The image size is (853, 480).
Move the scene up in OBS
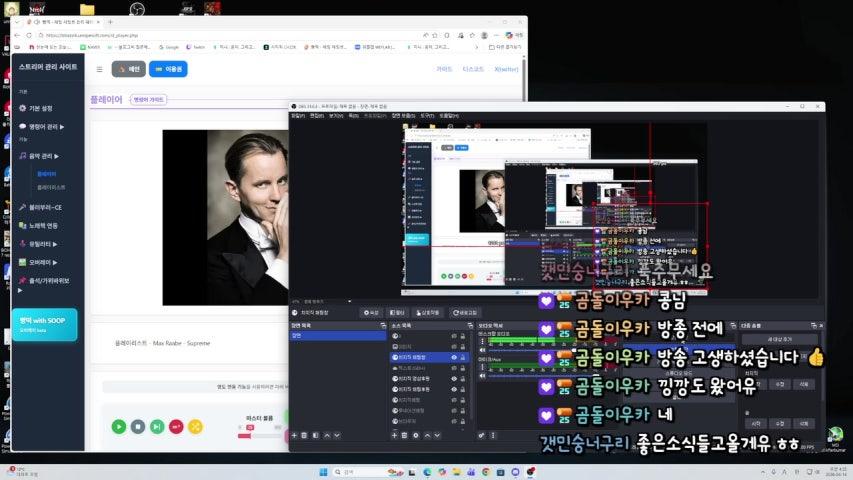(327, 435)
